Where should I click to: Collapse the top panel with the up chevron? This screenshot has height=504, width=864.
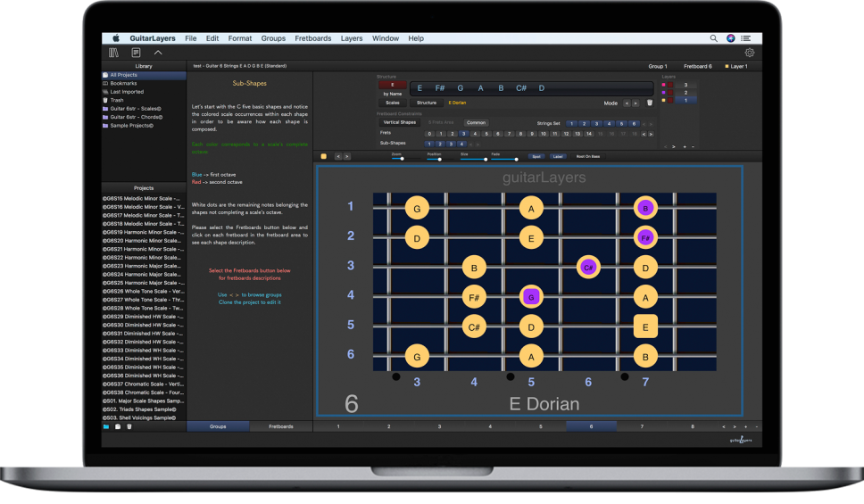click(158, 53)
